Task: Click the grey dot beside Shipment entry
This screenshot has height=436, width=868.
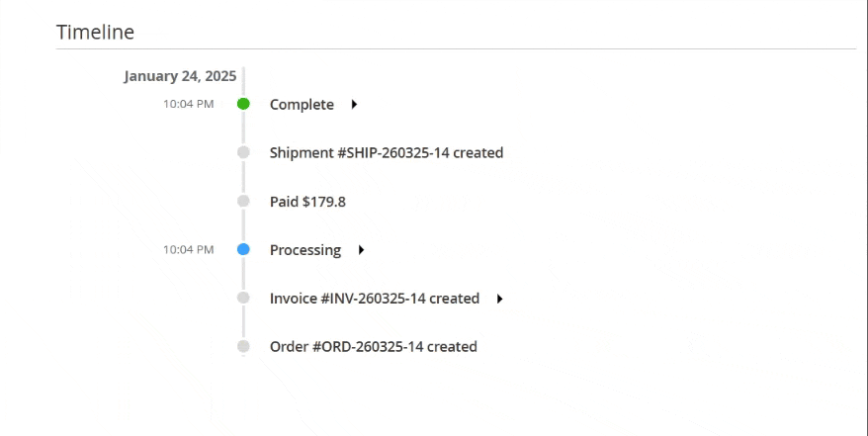Action: (x=243, y=152)
